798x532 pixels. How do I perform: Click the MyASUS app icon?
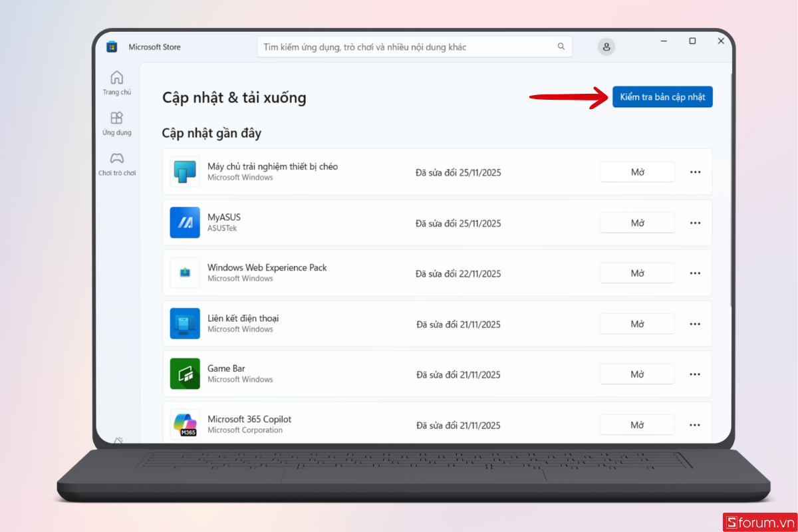[x=185, y=223]
